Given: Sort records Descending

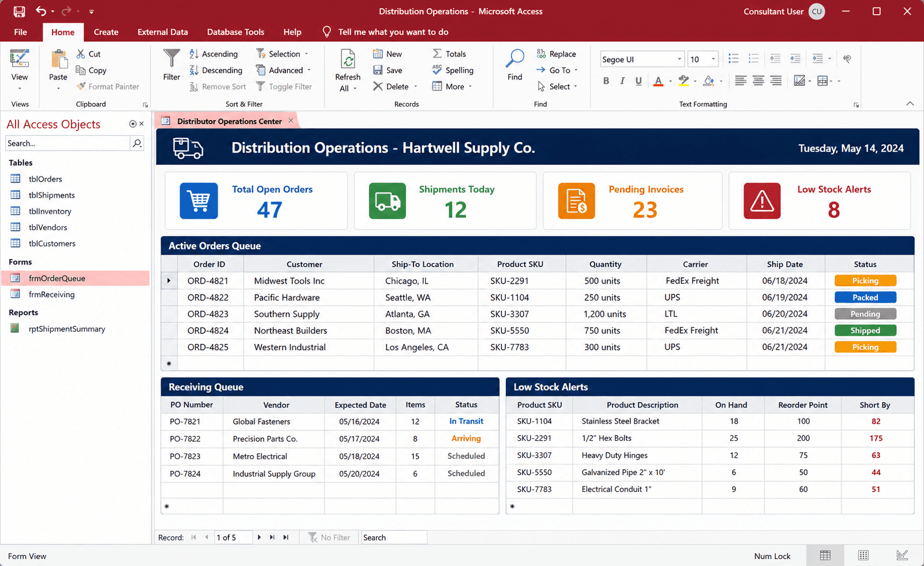Looking at the screenshot, I should (216, 70).
